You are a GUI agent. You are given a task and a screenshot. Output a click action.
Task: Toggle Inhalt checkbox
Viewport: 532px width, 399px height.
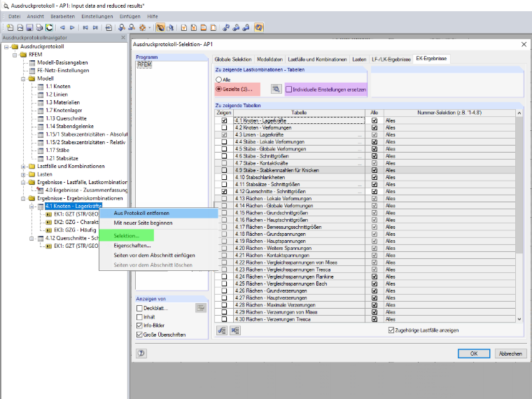click(x=139, y=317)
